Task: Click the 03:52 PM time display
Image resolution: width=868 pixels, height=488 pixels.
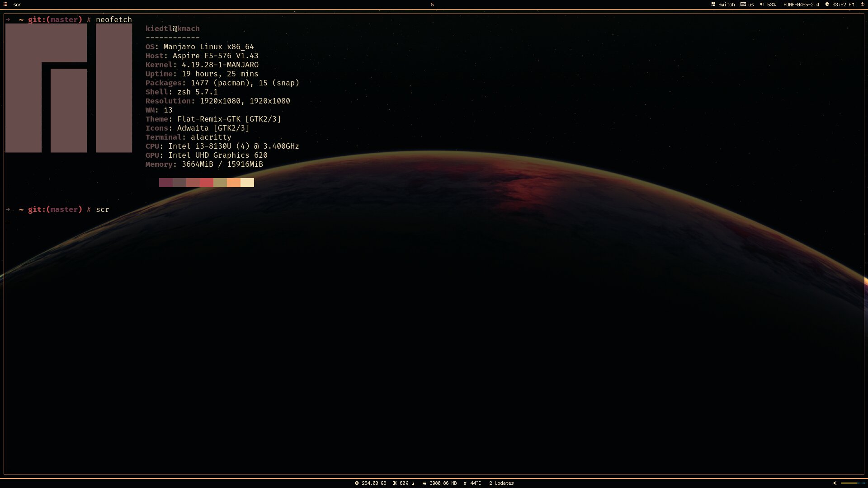Action: pyautogui.click(x=843, y=5)
